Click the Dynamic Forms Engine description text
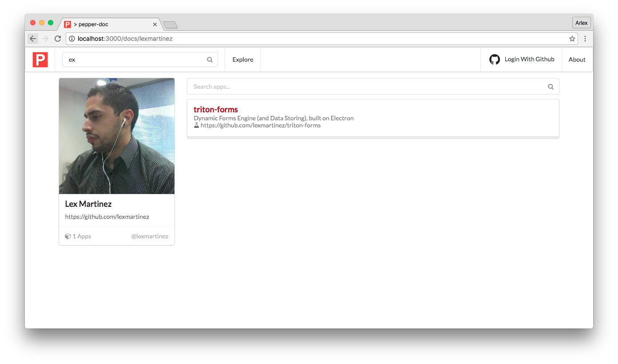The image size is (618, 364). [273, 118]
